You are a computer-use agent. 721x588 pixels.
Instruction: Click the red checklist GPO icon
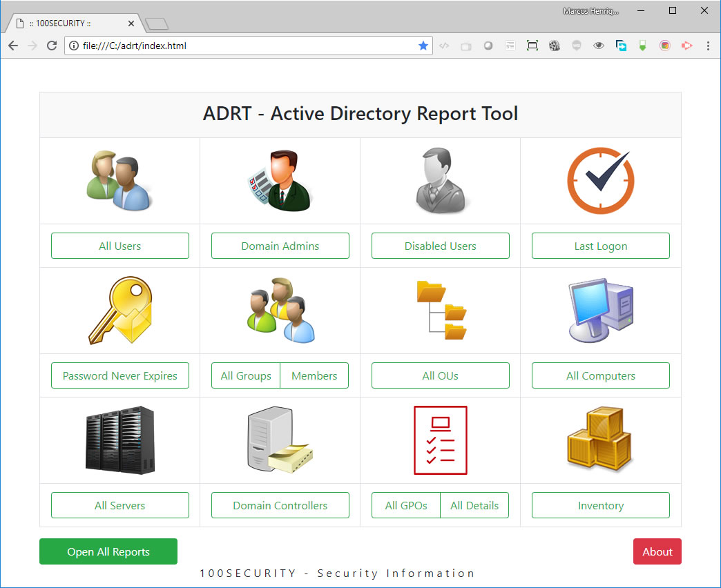tap(441, 440)
